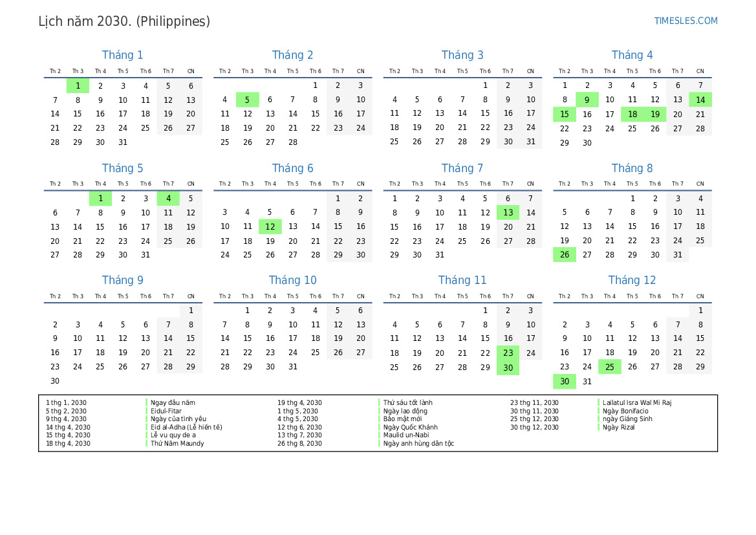Click the 'ngày Giáng Sinh' legend entry
The image size is (756, 535).
click(627, 419)
